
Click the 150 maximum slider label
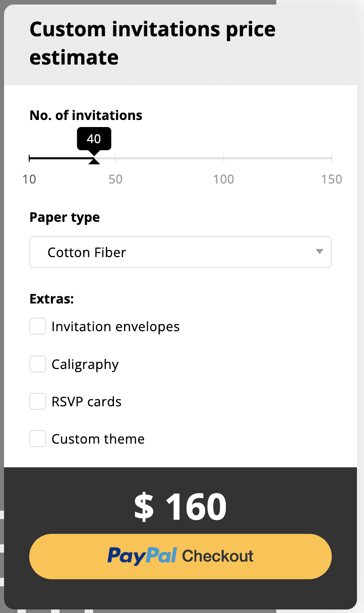(x=331, y=179)
